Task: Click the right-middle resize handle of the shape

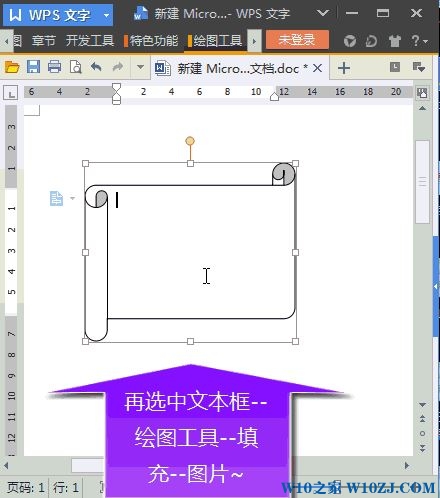Action: pyautogui.click(x=295, y=252)
